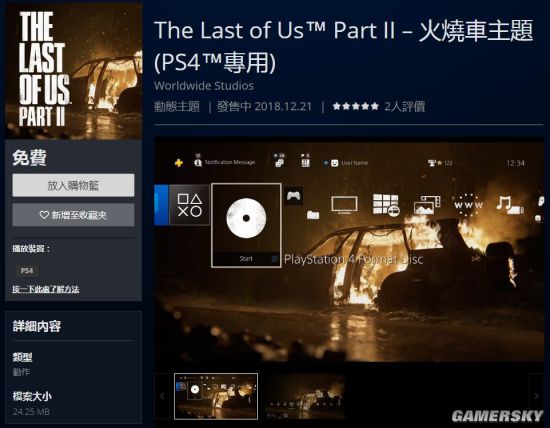Select the first theme preview thumbnail
This screenshot has width=550, height=428.
click(x=216, y=396)
